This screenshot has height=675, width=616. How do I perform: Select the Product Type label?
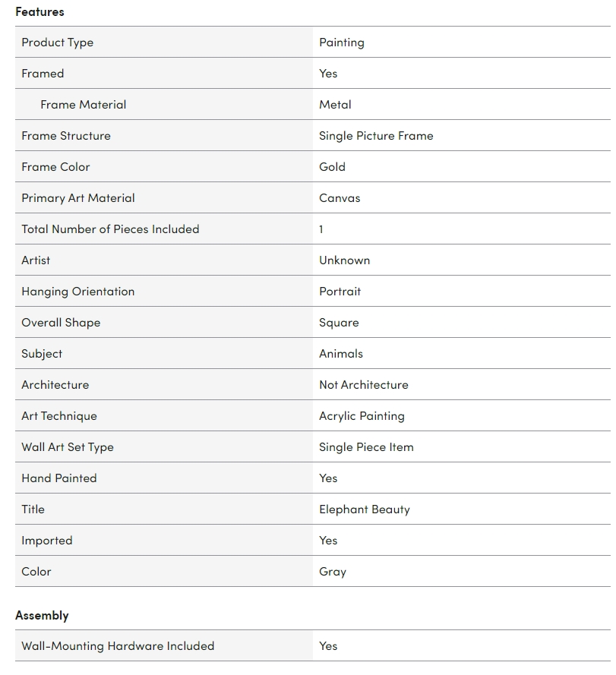click(58, 43)
